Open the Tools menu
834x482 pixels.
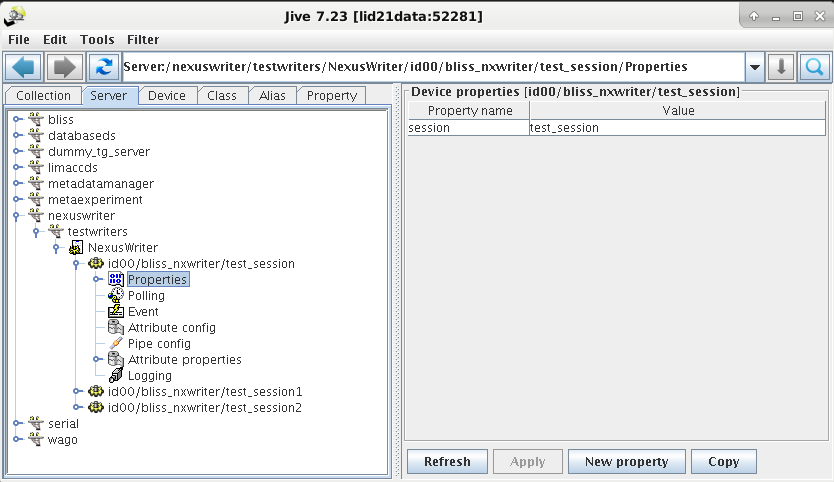(97, 40)
